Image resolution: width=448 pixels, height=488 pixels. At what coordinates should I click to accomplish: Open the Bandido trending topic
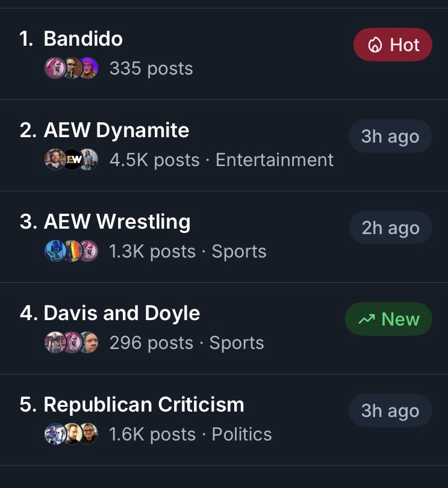coord(83,39)
